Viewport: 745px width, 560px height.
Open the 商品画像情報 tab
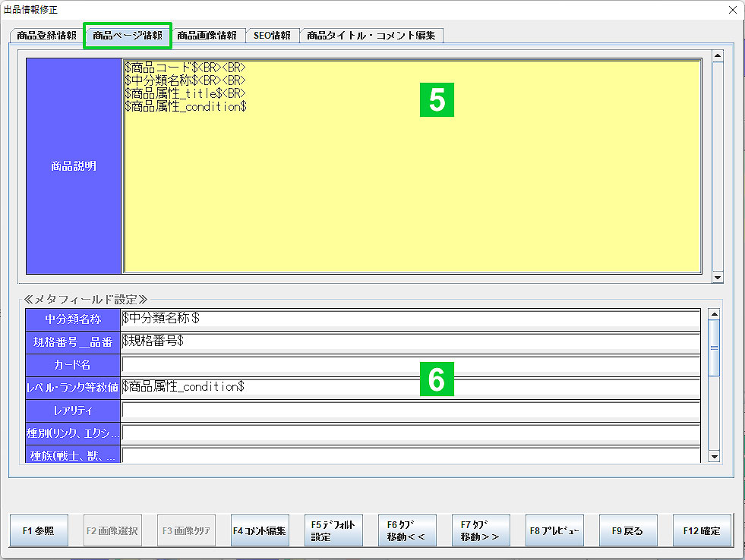point(207,36)
